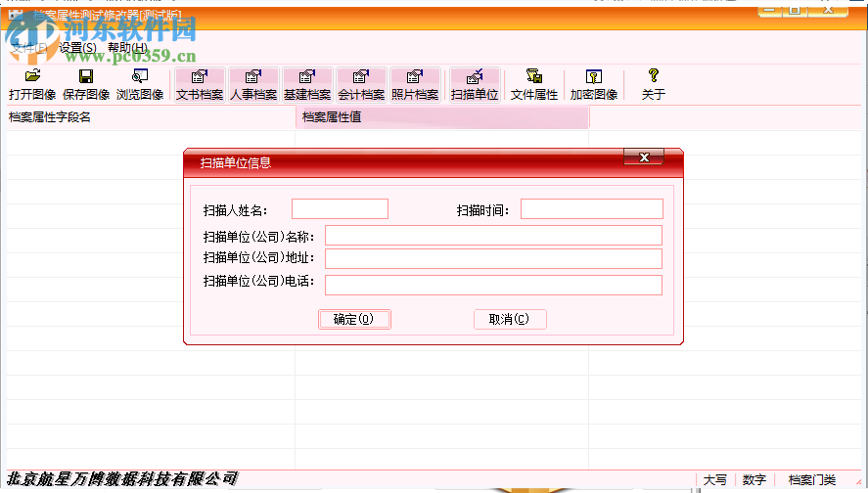Screen dimensions: 868x493
Task: Focus the 扫描人姓名 input field
Action: [x=340, y=209]
